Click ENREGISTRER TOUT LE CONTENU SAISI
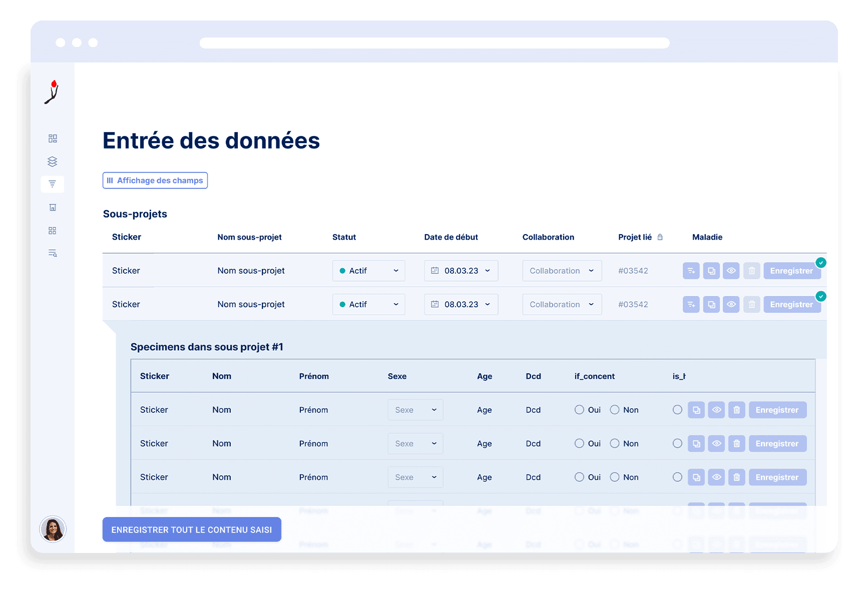Screen dimensions: 868x594 tap(192, 529)
